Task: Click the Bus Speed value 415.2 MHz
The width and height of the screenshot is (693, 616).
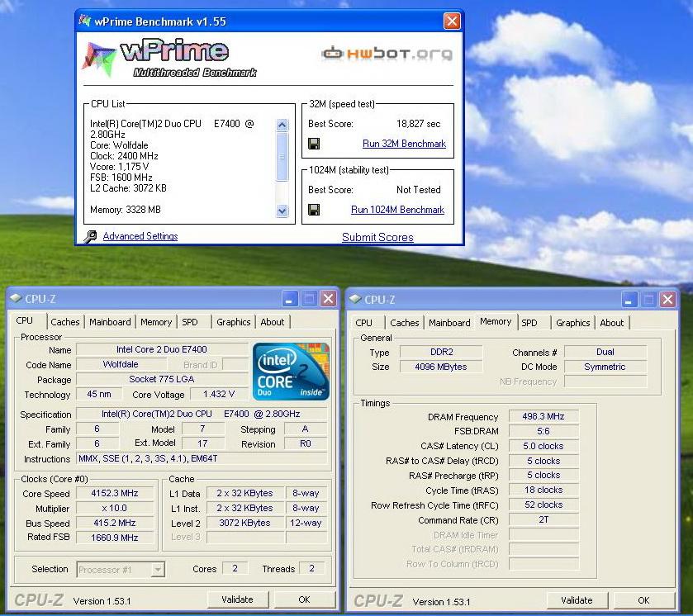Action: tap(115, 523)
